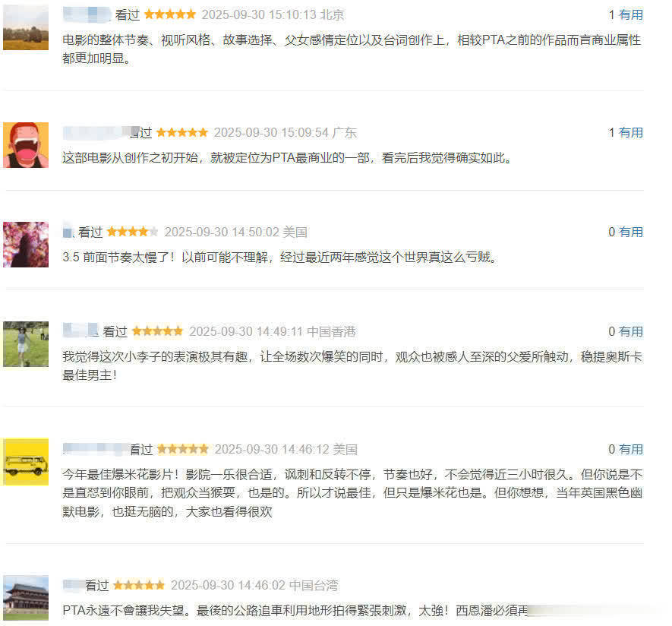Viewport: 672px width, 626px height.
Task: Vote 有用 on the four-star 3.5 review
Action: pos(630,232)
